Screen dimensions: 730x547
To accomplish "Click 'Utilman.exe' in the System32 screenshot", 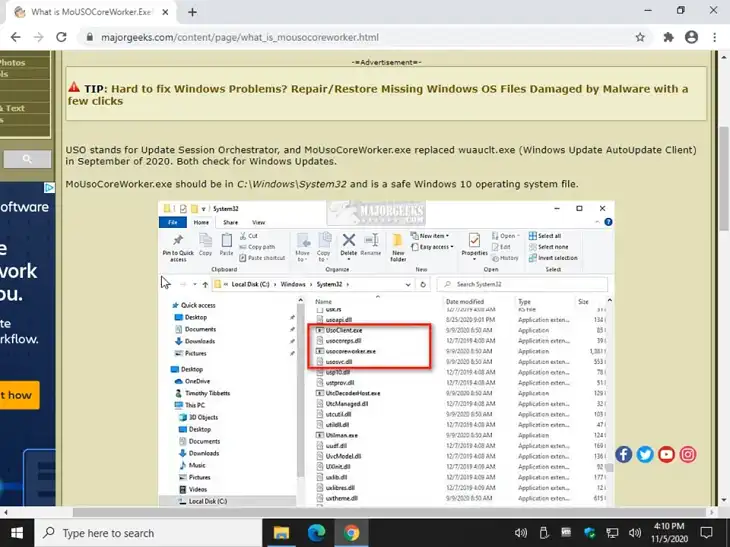I will click(x=341, y=435).
